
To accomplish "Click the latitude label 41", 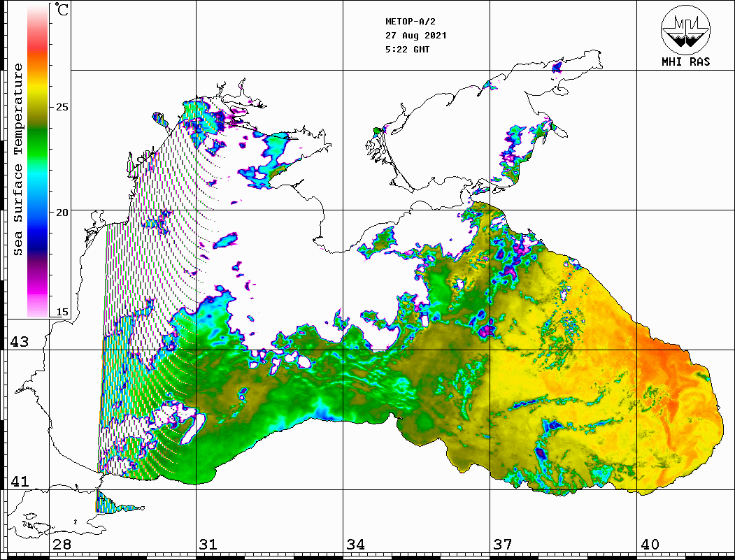I will (x=19, y=481).
